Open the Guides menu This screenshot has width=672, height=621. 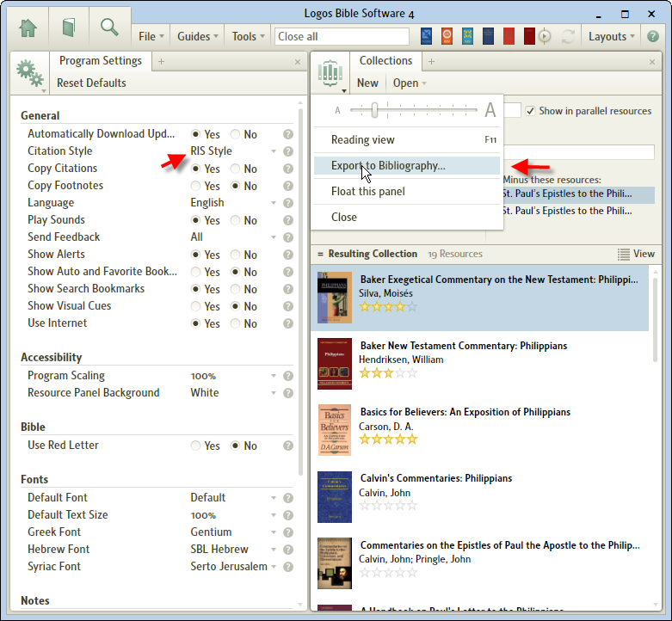[x=198, y=36]
